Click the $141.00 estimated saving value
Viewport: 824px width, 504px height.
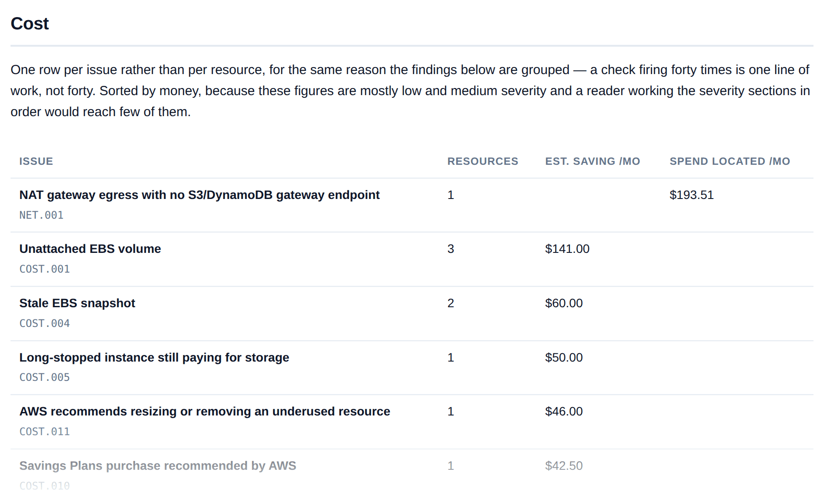[x=567, y=249]
